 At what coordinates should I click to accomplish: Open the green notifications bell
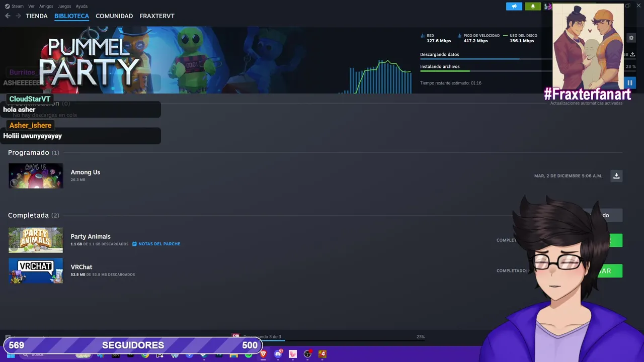[x=533, y=6]
